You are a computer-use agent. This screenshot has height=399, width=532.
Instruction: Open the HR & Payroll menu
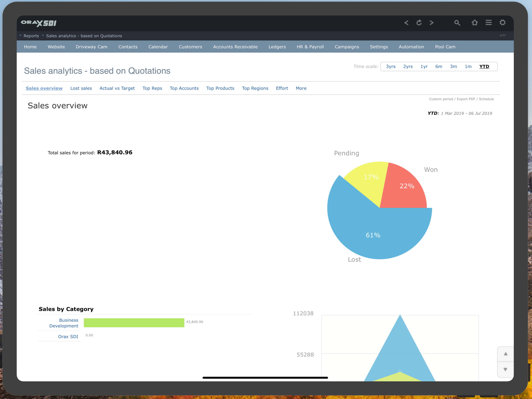[310, 47]
